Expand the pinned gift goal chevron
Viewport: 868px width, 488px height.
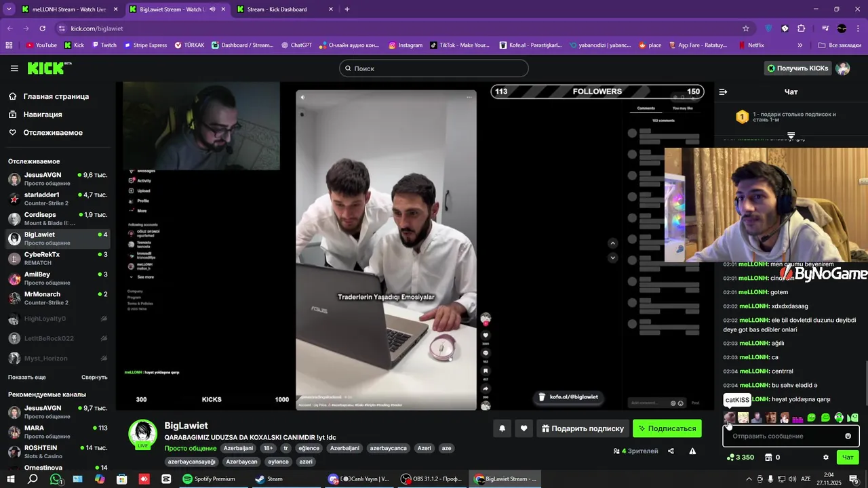791,136
